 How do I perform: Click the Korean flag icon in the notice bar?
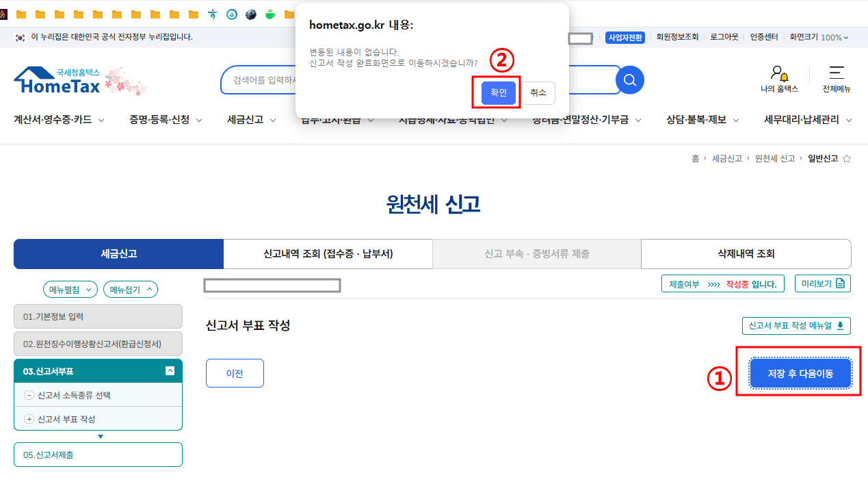click(x=19, y=38)
